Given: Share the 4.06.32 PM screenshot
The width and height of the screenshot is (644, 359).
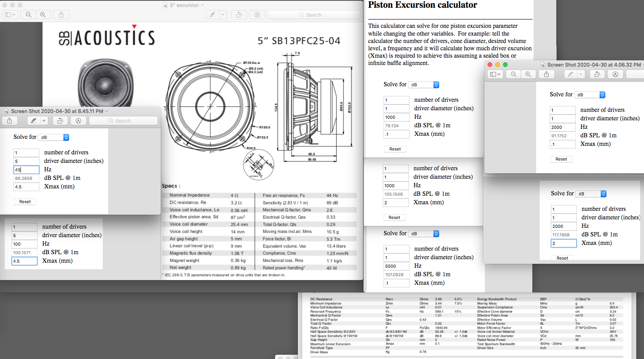Looking at the screenshot, I should 546,74.
